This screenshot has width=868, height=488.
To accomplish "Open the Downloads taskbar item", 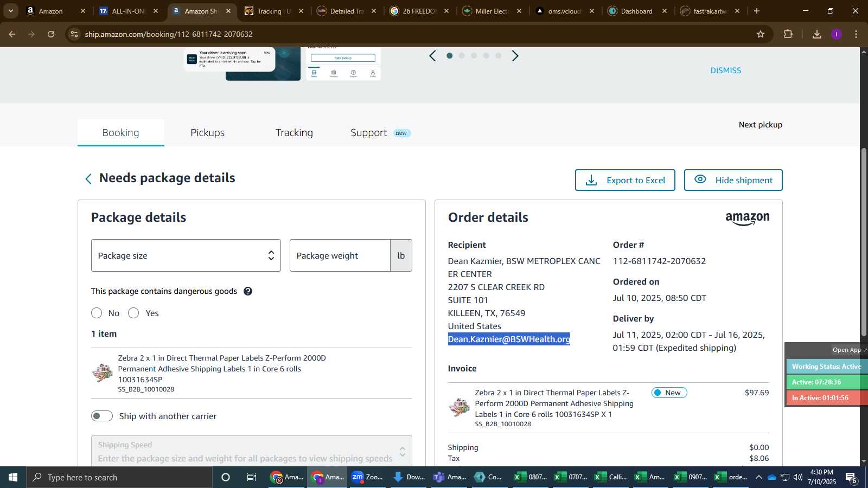I will [x=409, y=477].
